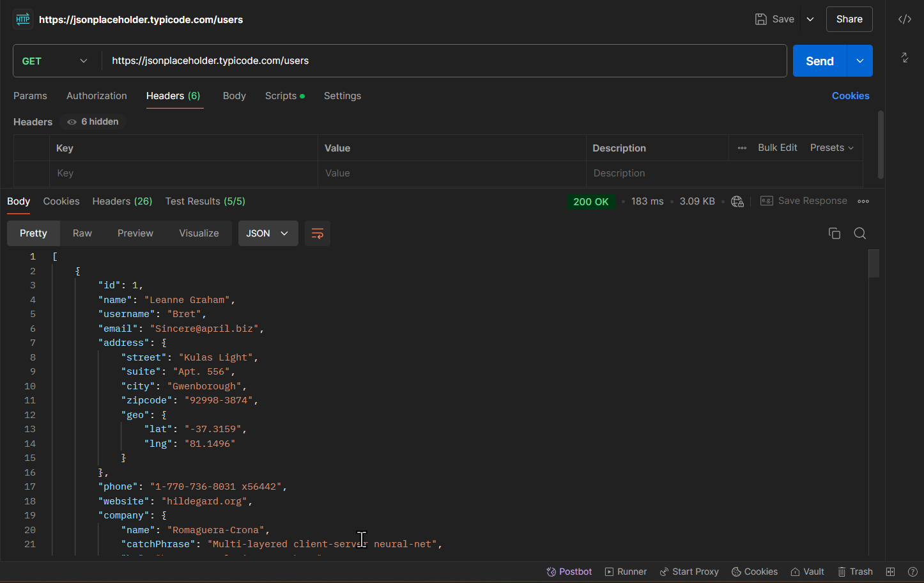Open the response Headers (26) tab

(x=122, y=201)
